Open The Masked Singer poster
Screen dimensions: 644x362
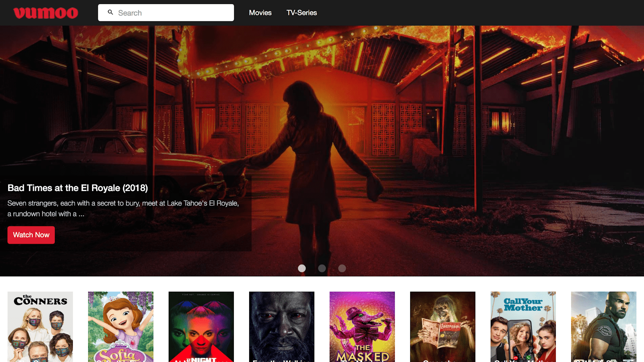click(362, 327)
